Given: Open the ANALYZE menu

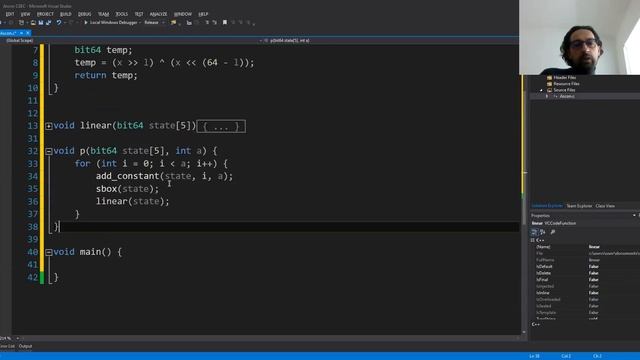Looking at the screenshot, I should 158,14.
